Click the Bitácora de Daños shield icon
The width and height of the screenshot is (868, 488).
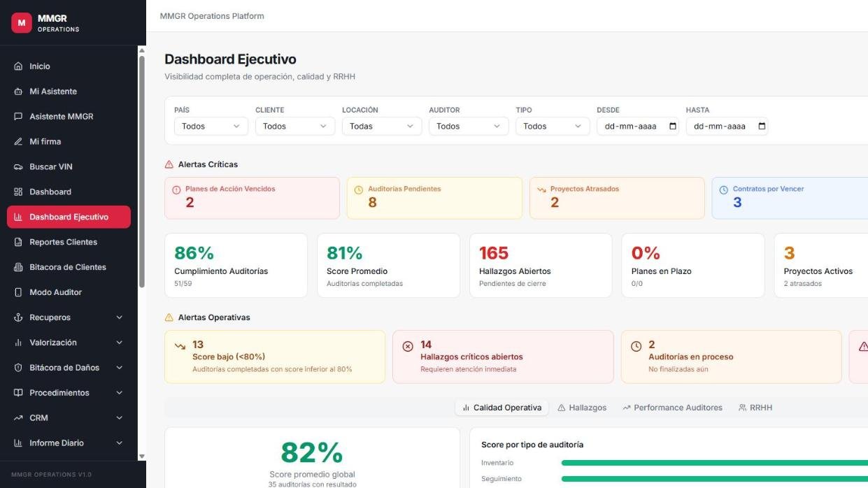point(18,368)
